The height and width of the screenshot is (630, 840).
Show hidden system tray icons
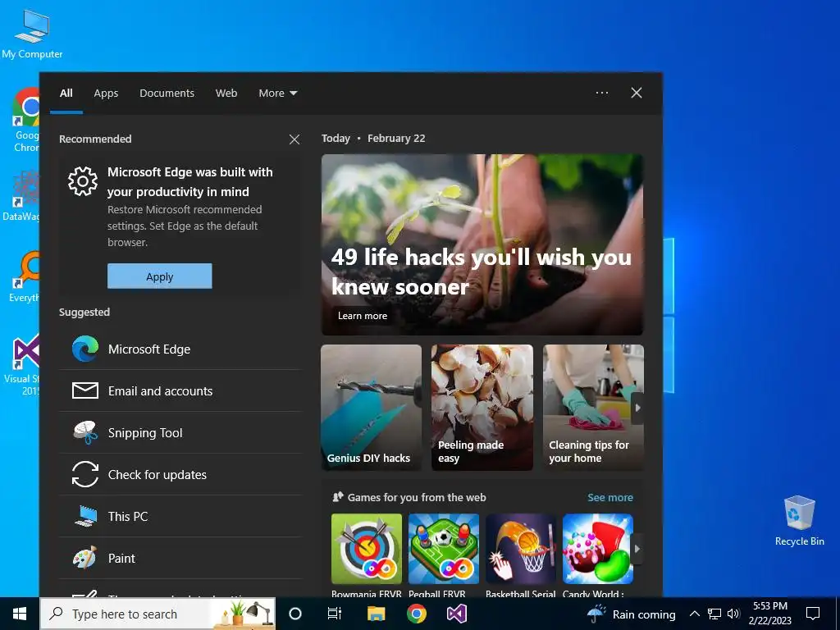tap(694, 614)
